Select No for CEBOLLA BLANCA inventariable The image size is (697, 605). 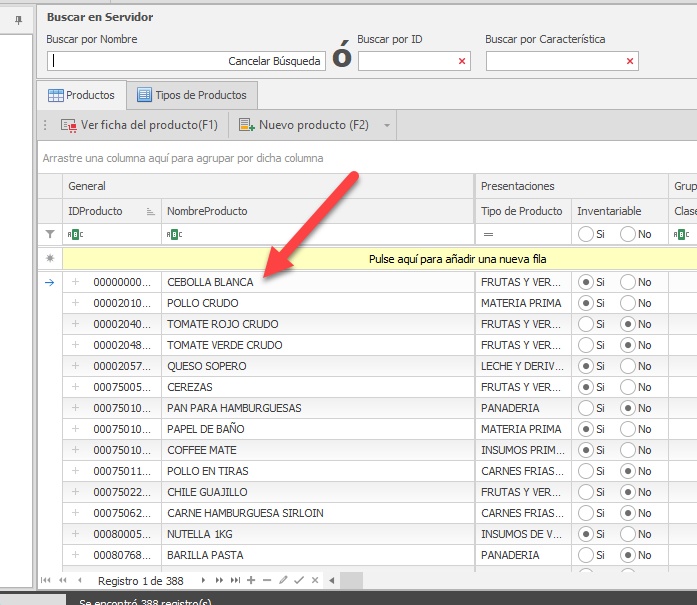tap(628, 282)
